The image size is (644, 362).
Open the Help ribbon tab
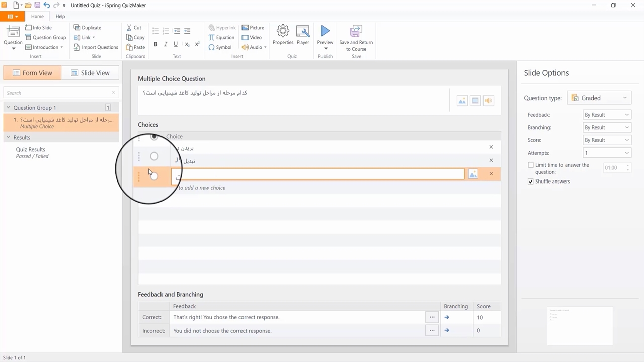point(60,16)
